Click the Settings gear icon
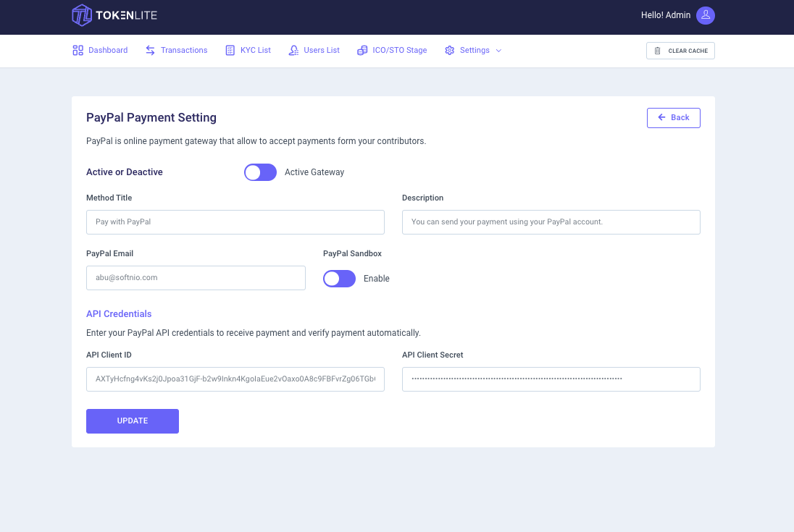Screen dimensions: 794x532 450,50
